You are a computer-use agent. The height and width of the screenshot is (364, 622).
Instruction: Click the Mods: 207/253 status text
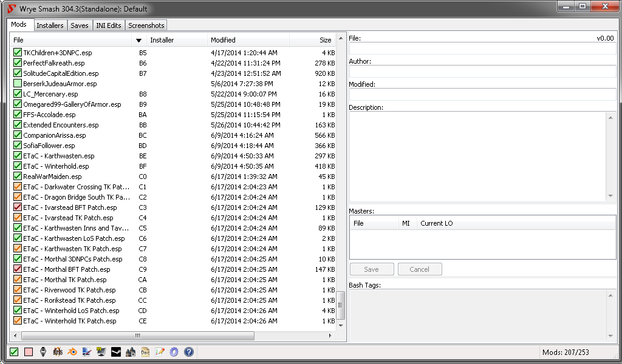pyautogui.click(x=566, y=352)
